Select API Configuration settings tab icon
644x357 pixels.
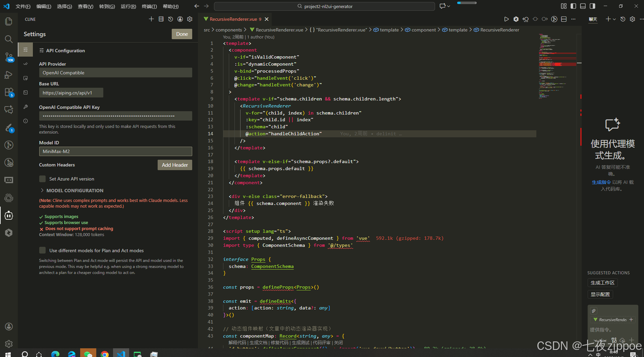click(x=26, y=50)
